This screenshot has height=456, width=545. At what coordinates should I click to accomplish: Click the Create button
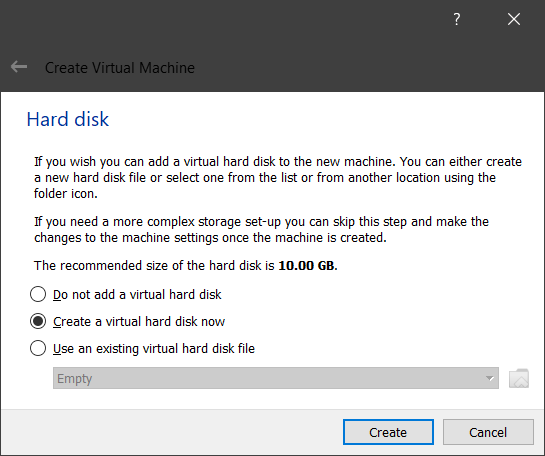(388, 432)
